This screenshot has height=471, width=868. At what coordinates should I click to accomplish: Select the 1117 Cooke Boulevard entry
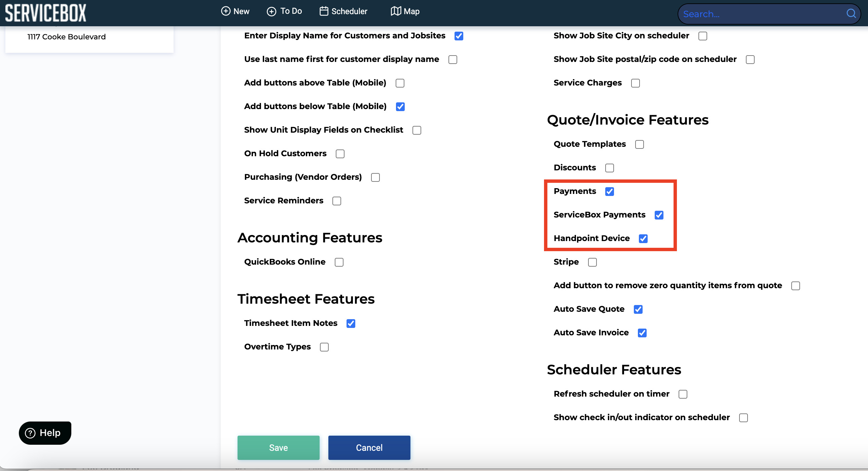pos(66,37)
